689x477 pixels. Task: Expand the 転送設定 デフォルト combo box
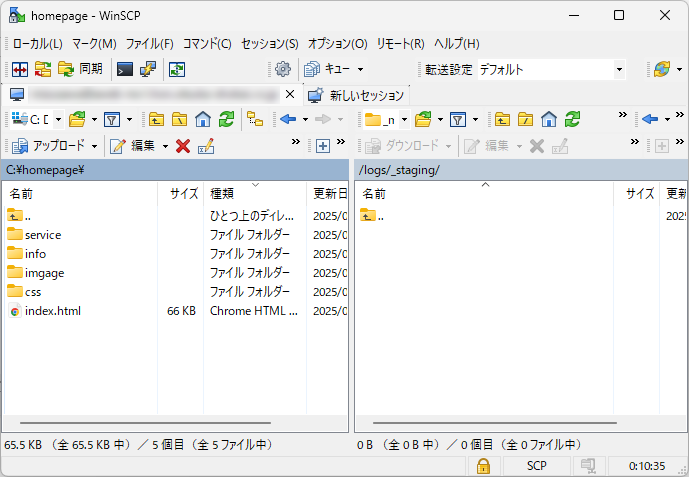click(619, 70)
